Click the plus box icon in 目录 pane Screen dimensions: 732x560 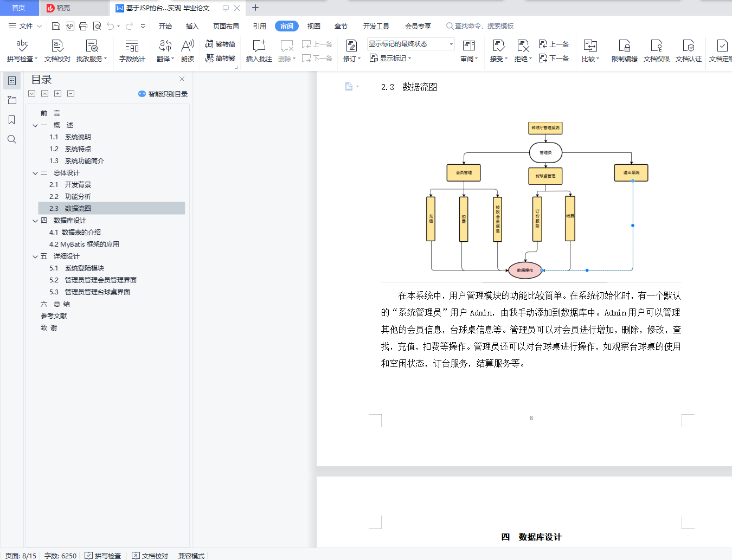58,94
